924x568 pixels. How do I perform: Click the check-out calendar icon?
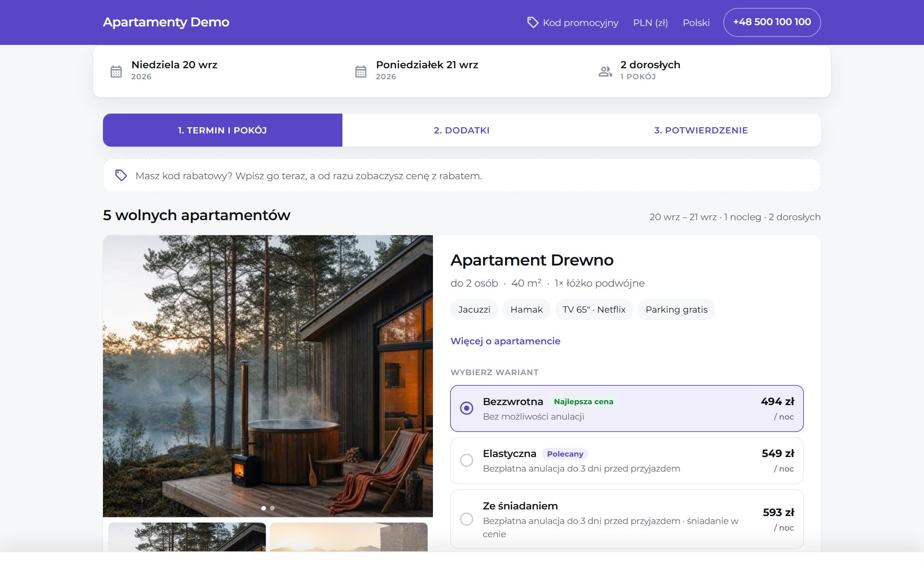point(361,71)
